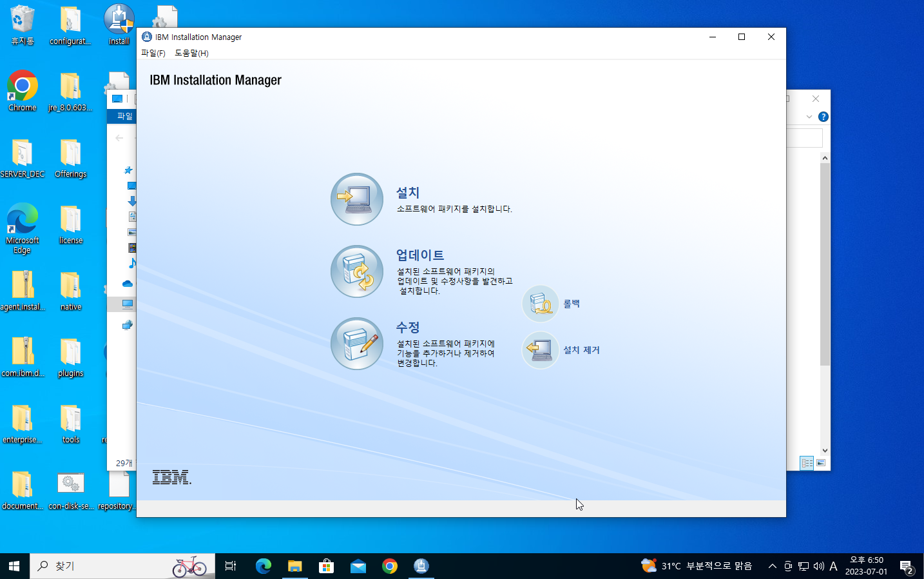Select the Recycle Bin (휴지통) icon
The width and height of the screenshot is (924, 579).
(x=23, y=25)
